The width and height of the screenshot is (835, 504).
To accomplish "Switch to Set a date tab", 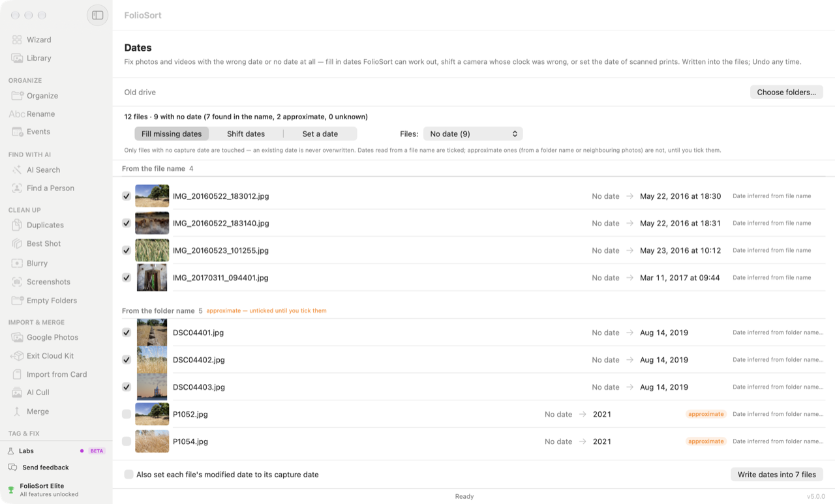I will [320, 134].
